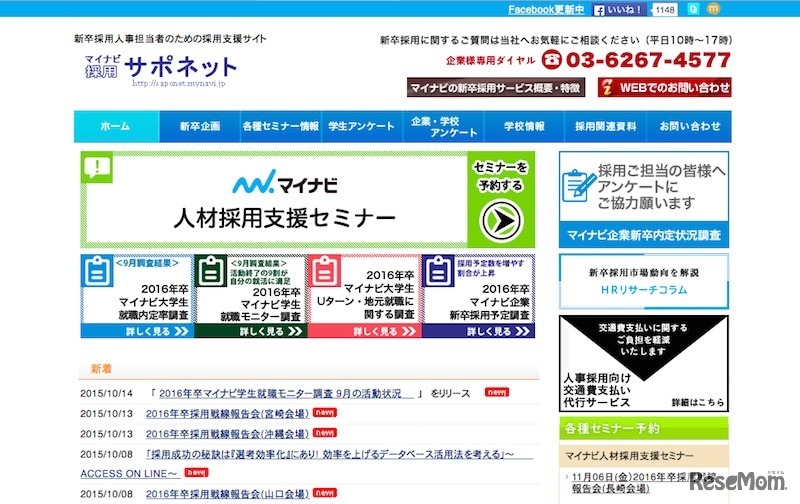Click blue 詳しく見る under 就職内定率調査
The width and height of the screenshot is (800, 504).
[137, 331]
